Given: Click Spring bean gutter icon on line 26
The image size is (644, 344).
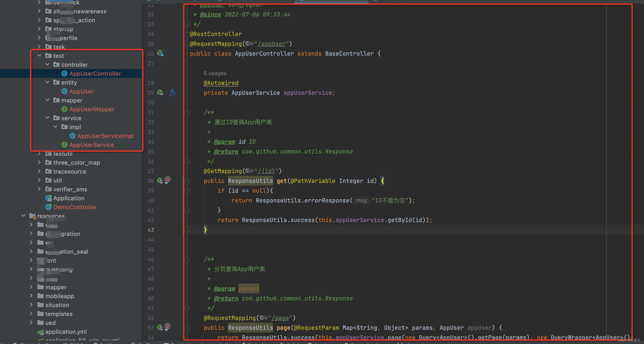Looking at the screenshot, I should coord(160,53).
